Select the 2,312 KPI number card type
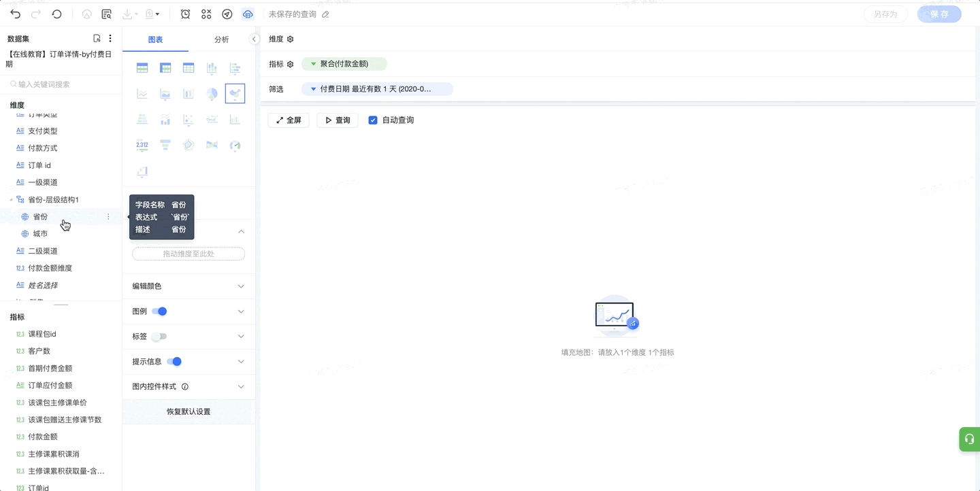The width and height of the screenshot is (980, 491). click(x=142, y=145)
